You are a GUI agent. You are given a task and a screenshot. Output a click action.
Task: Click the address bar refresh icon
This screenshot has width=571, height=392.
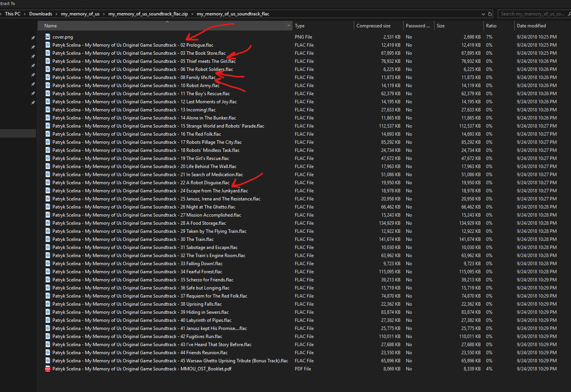click(490, 14)
